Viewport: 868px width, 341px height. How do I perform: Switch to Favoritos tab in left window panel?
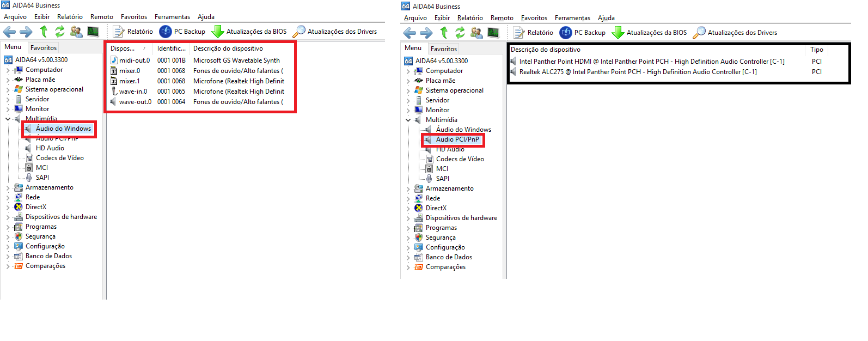pyautogui.click(x=44, y=48)
